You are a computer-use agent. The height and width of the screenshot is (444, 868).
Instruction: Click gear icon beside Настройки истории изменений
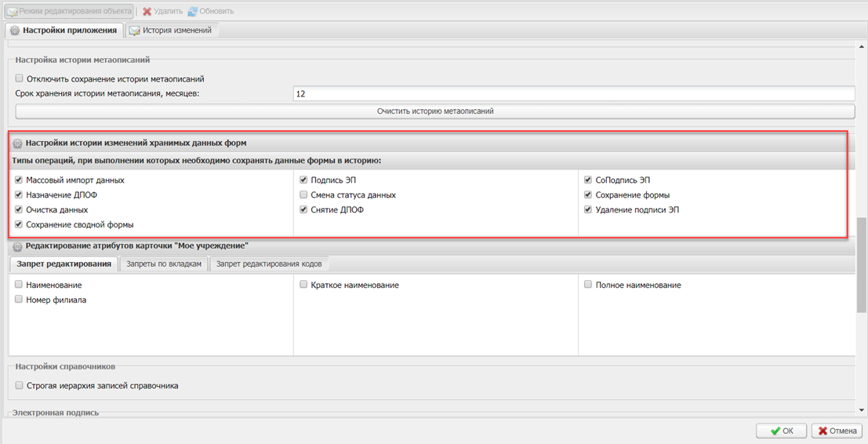click(x=16, y=144)
